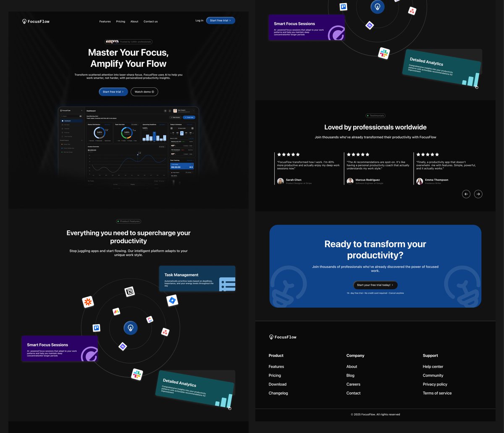Click the 14-day free trial fine print
The height and width of the screenshot is (433, 504).
click(375, 293)
